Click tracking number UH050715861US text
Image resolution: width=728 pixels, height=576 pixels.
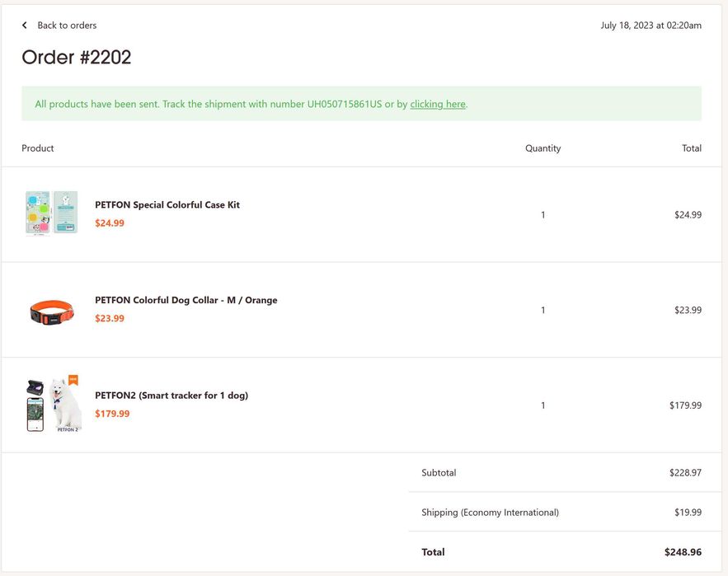tap(345, 104)
